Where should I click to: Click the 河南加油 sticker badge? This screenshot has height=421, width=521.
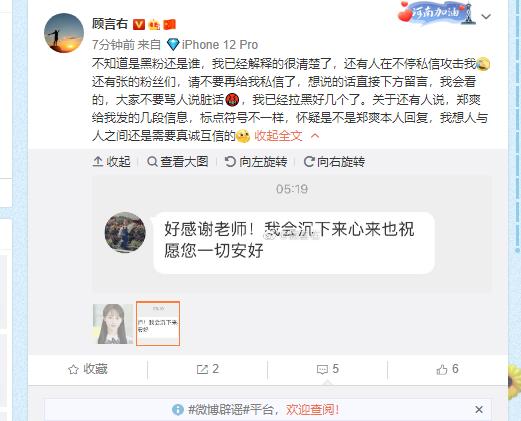436,13
